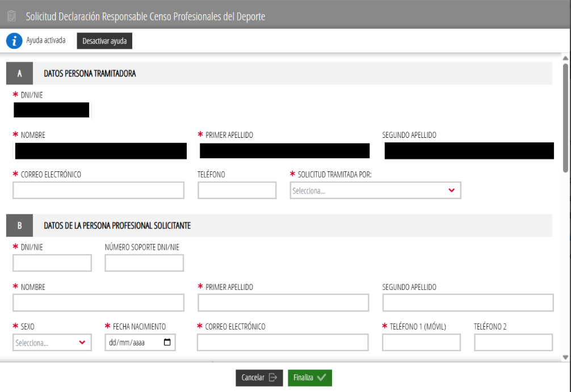
Task: Click the Primer apellido field in section B
Action: 283,303
